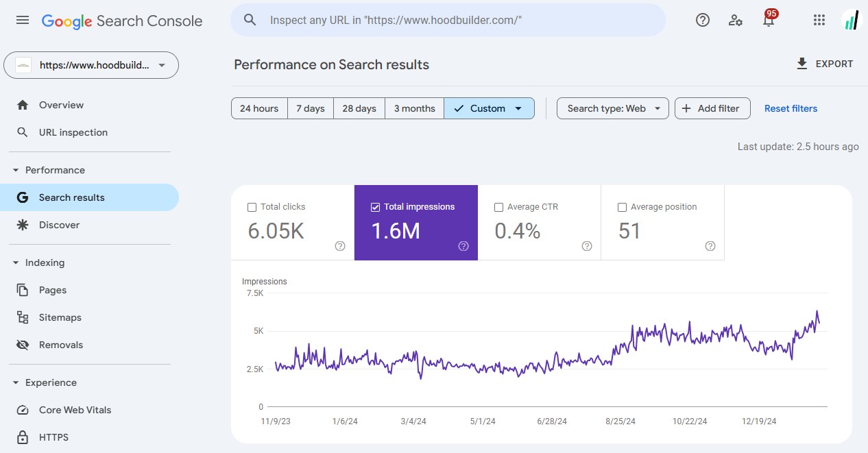Open the Search type: Web dropdown

(x=613, y=108)
